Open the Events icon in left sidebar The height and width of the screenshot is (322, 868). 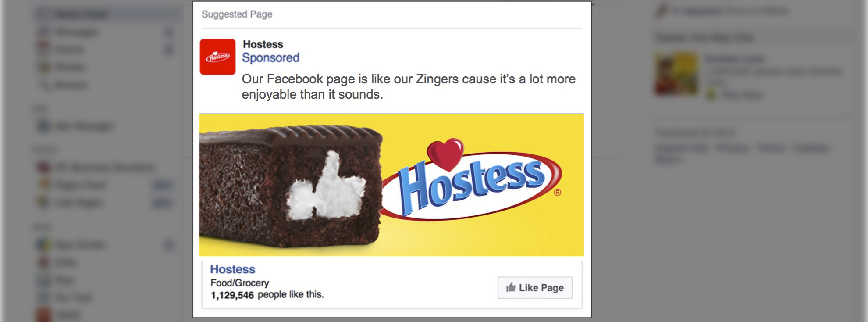pos(44,49)
